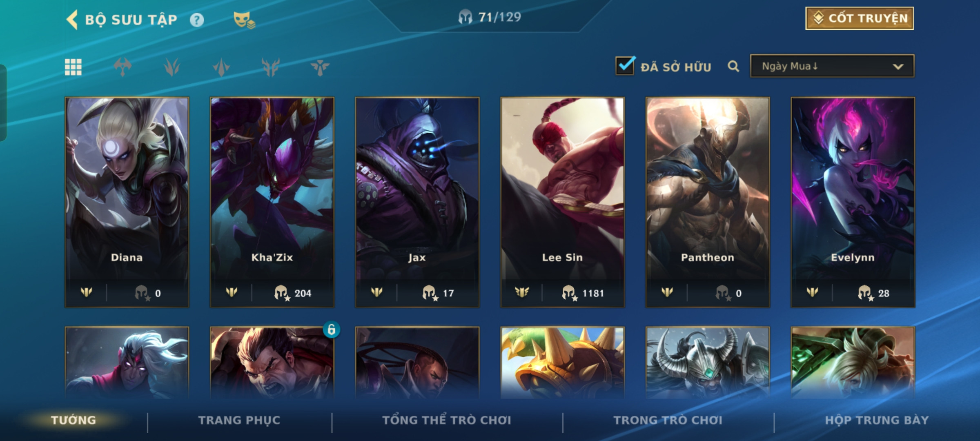980x441 pixels.
Task: Select the all champions grid filter
Action: pyautogui.click(x=73, y=67)
